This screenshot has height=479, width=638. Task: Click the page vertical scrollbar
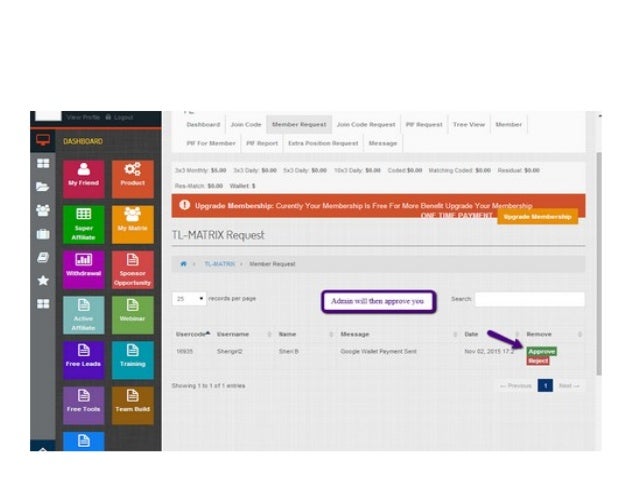599,263
